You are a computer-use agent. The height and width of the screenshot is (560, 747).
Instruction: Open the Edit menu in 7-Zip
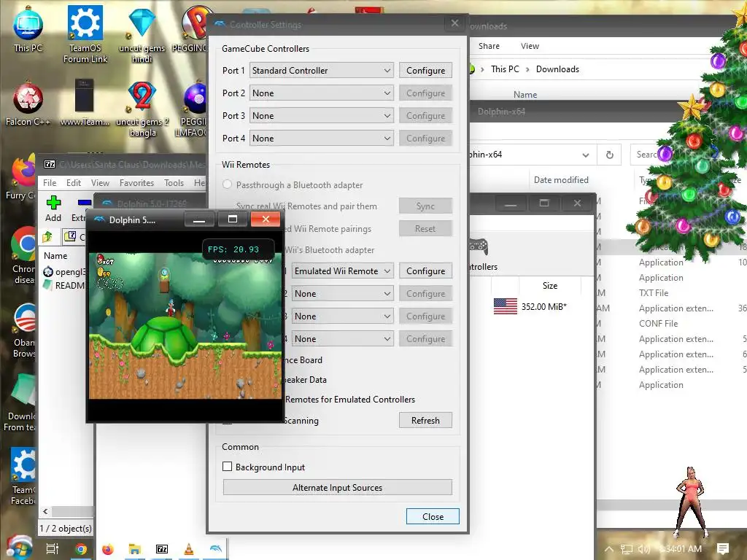pyautogui.click(x=74, y=183)
